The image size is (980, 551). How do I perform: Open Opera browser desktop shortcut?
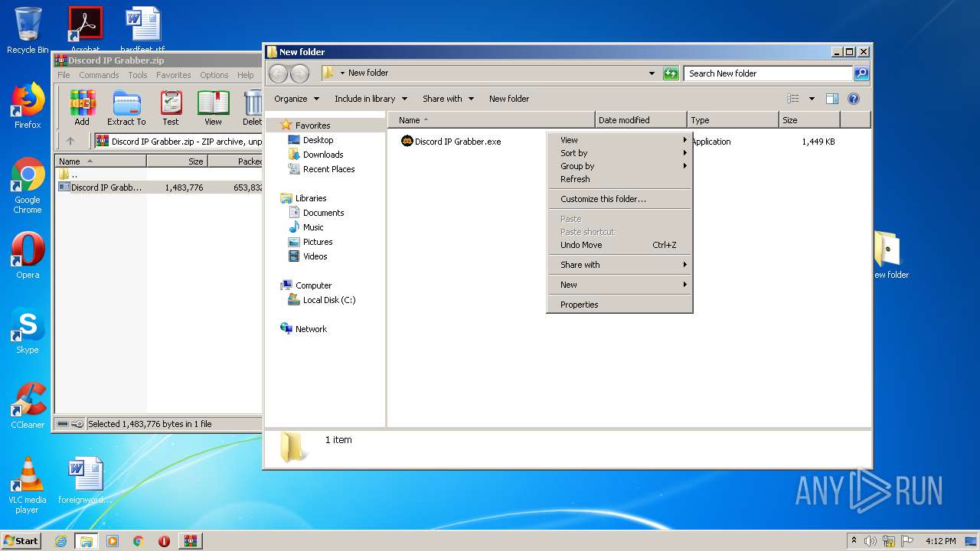pyautogui.click(x=28, y=255)
